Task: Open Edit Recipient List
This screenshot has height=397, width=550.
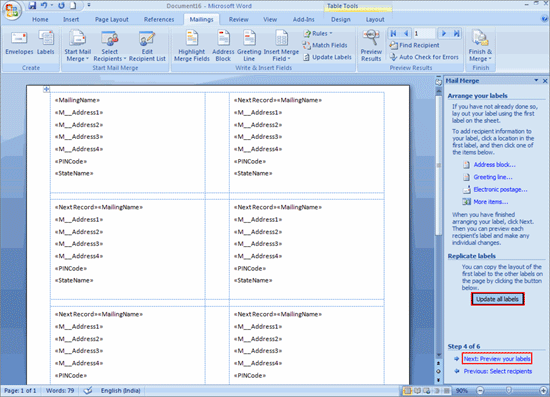Action: [147, 46]
